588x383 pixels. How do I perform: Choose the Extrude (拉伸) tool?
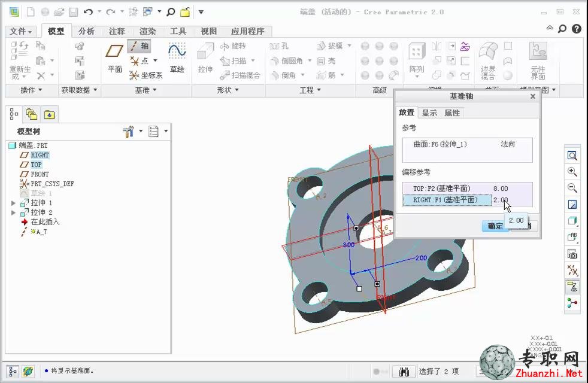click(205, 58)
